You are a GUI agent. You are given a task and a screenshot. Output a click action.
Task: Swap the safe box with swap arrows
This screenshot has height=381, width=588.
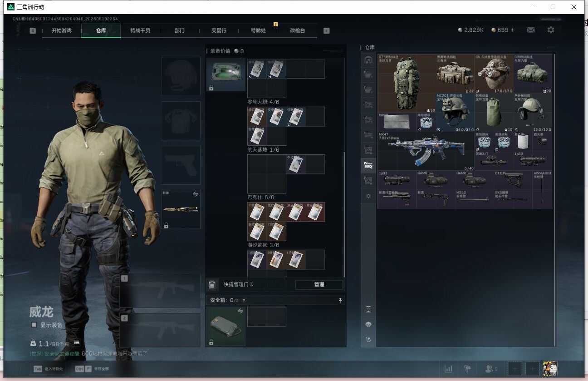(240, 311)
